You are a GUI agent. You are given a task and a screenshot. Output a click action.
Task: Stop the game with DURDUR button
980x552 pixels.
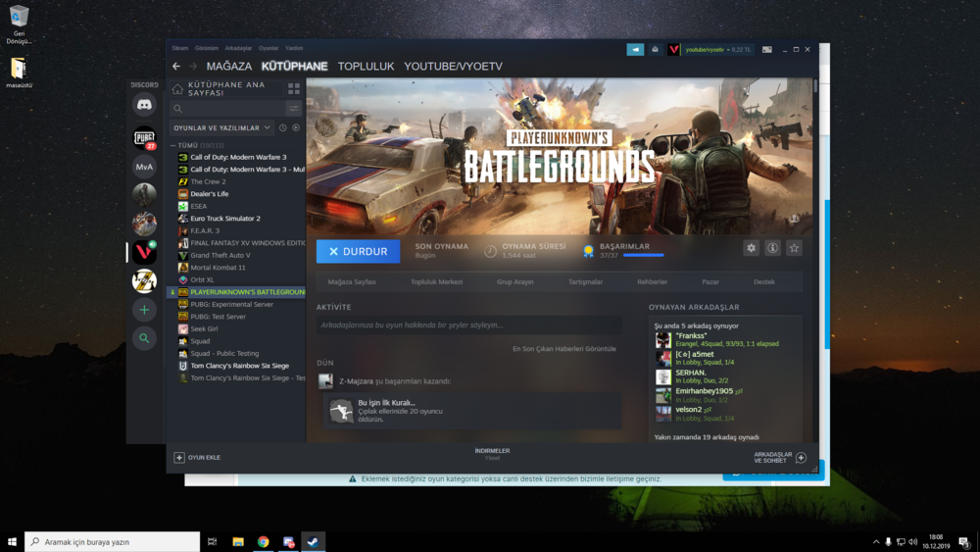click(358, 251)
